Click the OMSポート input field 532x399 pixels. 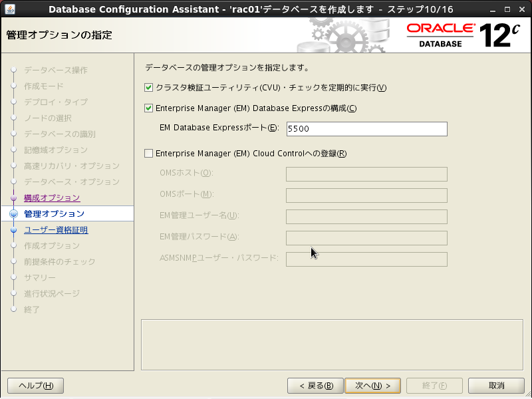coord(366,196)
